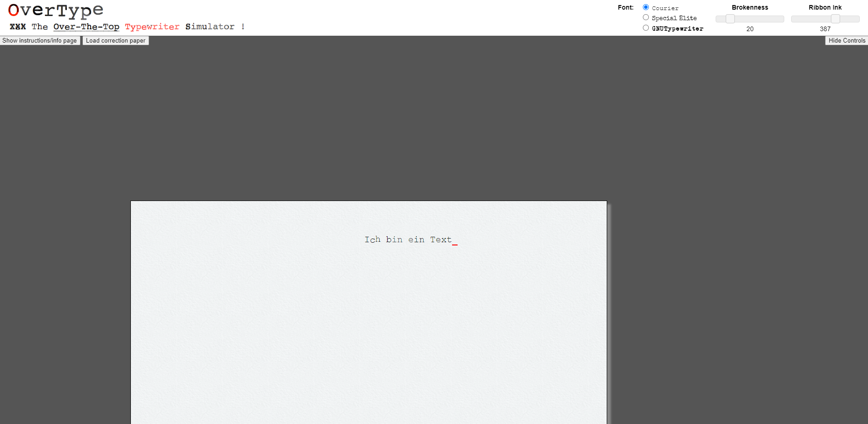Image resolution: width=868 pixels, height=424 pixels.
Task: Load correction paper
Action: point(115,40)
